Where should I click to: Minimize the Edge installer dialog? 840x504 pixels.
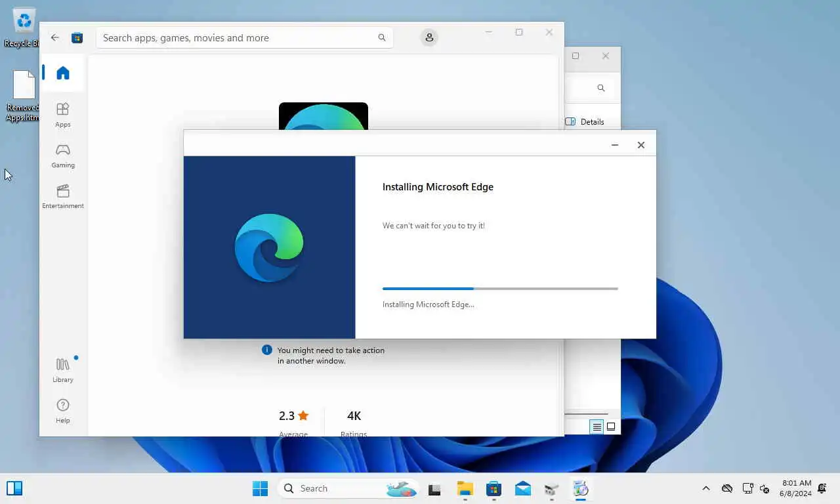(x=615, y=145)
